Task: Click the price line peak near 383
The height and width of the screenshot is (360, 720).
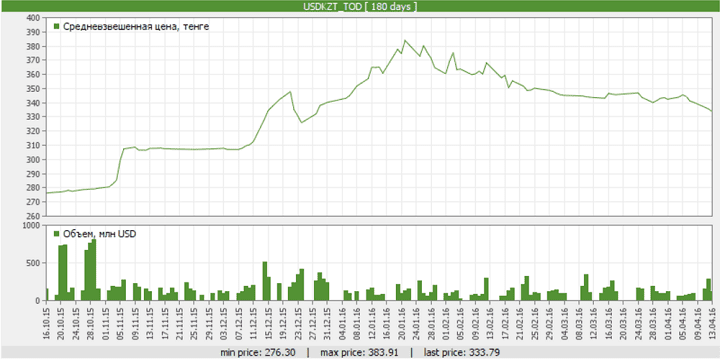Action: tap(405, 41)
